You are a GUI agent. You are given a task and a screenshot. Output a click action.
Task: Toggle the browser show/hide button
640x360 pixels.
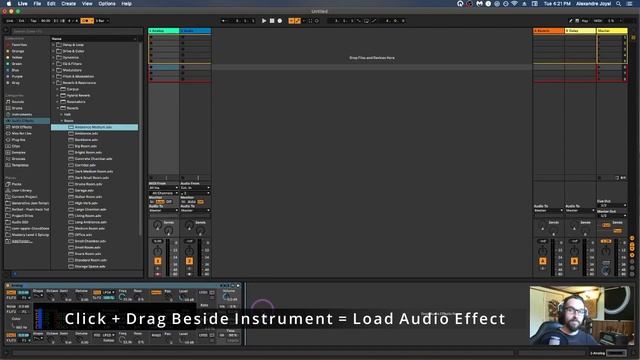[x=6, y=30]
